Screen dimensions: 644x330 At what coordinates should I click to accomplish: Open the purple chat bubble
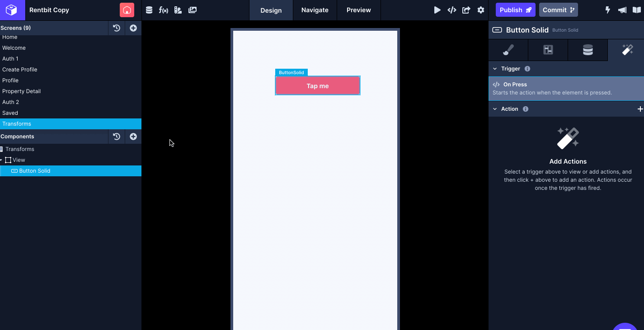[x=625, y=326]
